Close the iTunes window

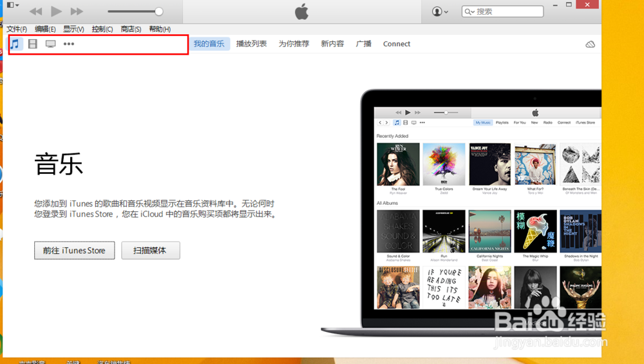[x=587, y=5]
